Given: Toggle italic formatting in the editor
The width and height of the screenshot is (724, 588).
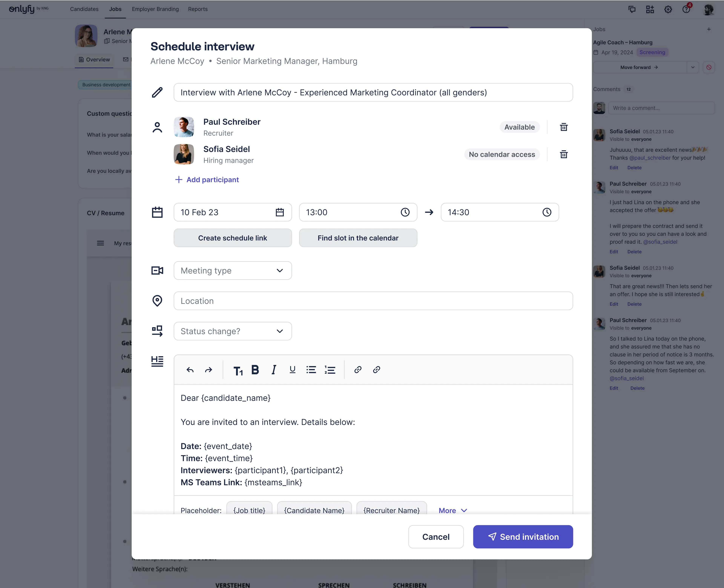Looking at the screenshot, I should click(274, 370).
